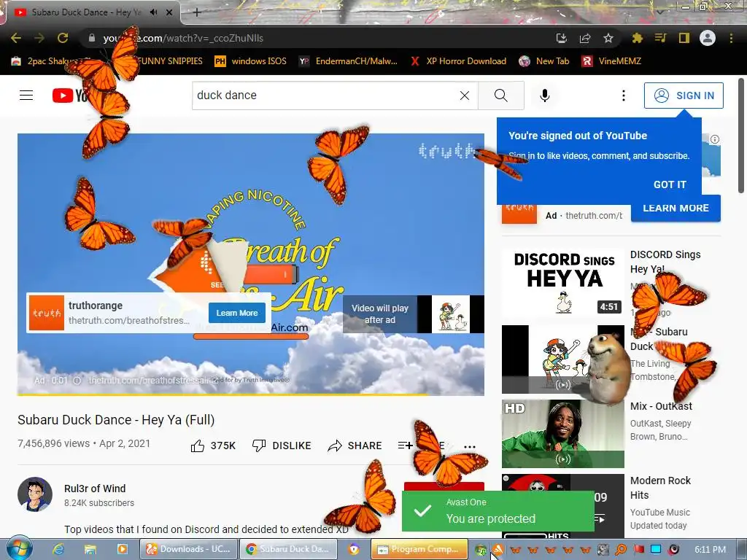The height and width of the screenshot is (560, 747).
Task: Mute the Subaru Duck Dance tab audio
Action: (153, 12)
